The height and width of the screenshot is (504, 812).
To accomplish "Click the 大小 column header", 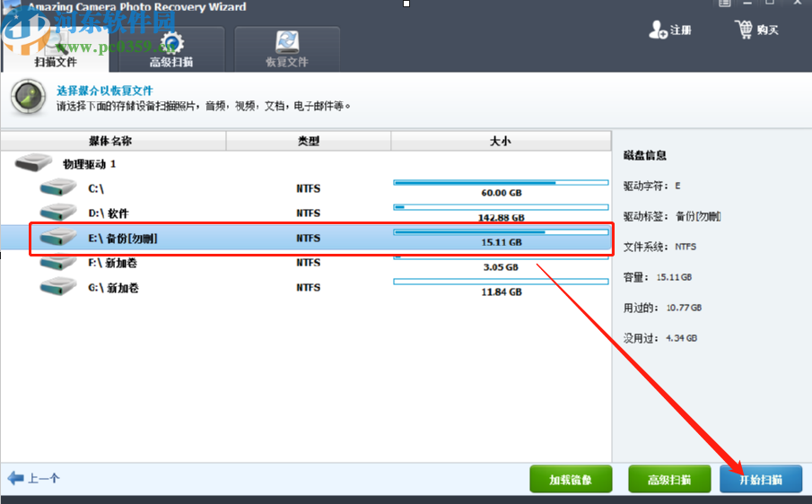I will [x=501, y=141].
